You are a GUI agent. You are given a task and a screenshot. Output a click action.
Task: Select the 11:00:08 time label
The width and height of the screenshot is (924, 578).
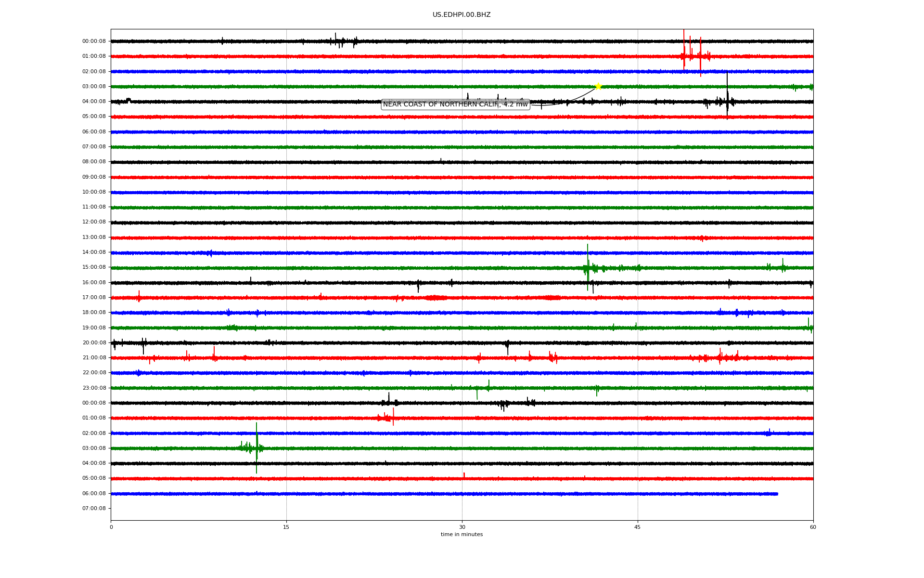point(94,207)
